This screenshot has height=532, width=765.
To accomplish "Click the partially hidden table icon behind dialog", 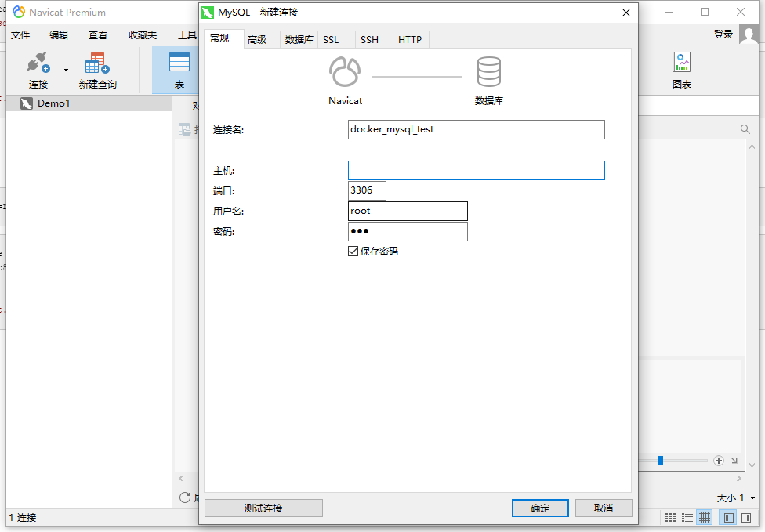I will pyautogui.click(x=184, y=129).
